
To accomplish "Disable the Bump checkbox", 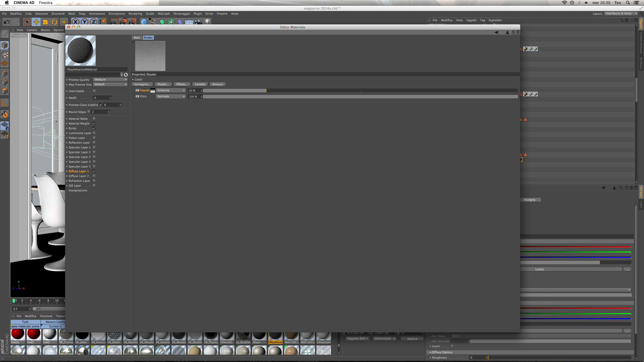I will tap(94, 128).
